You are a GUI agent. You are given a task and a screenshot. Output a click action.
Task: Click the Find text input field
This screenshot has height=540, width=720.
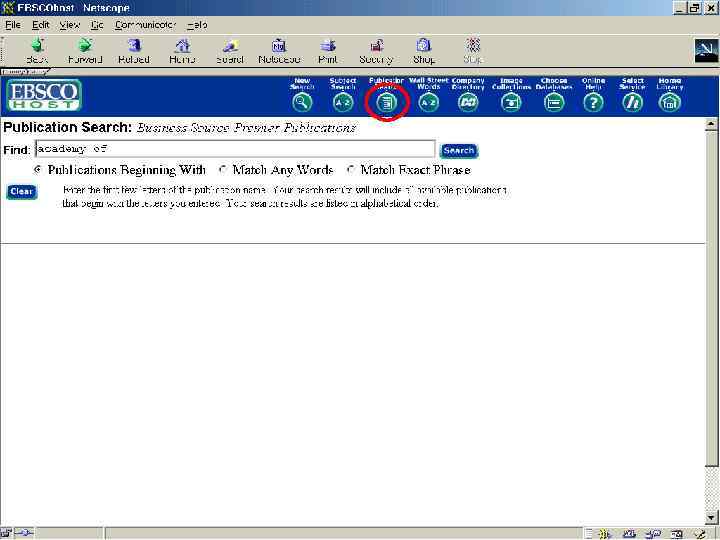(x=235, y=149)
